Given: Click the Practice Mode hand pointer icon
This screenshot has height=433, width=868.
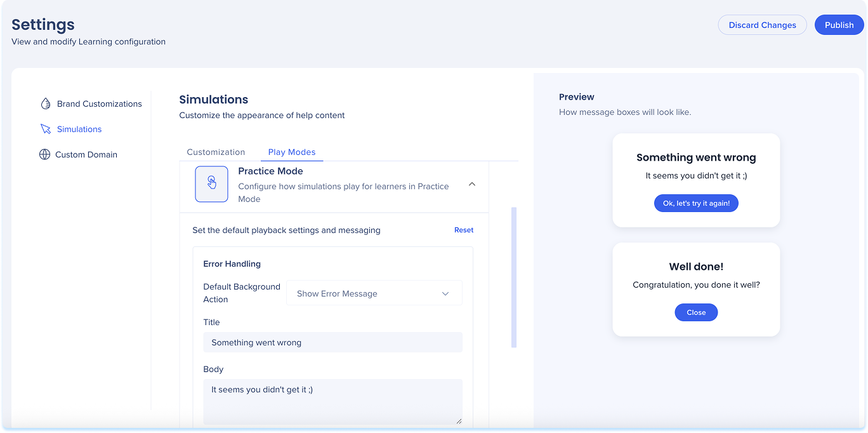Looking at the screenshot, I should pyautogui.click(x=211, y=184).
